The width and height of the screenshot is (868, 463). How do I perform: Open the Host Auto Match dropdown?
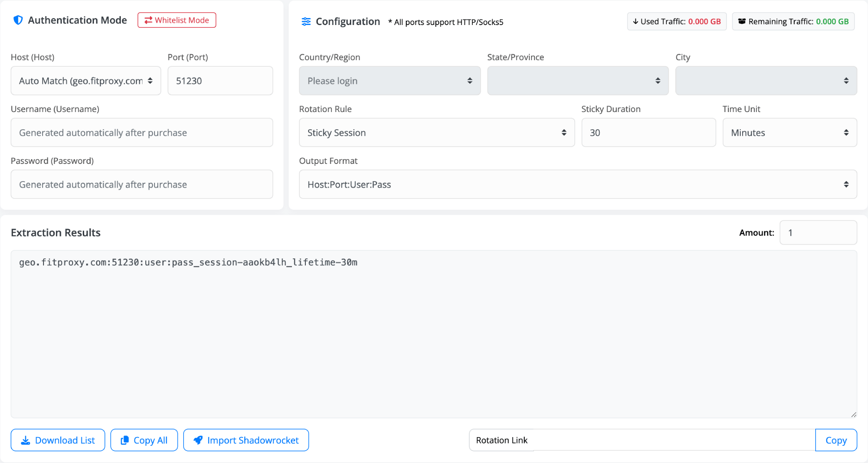[x=85, y=81]
